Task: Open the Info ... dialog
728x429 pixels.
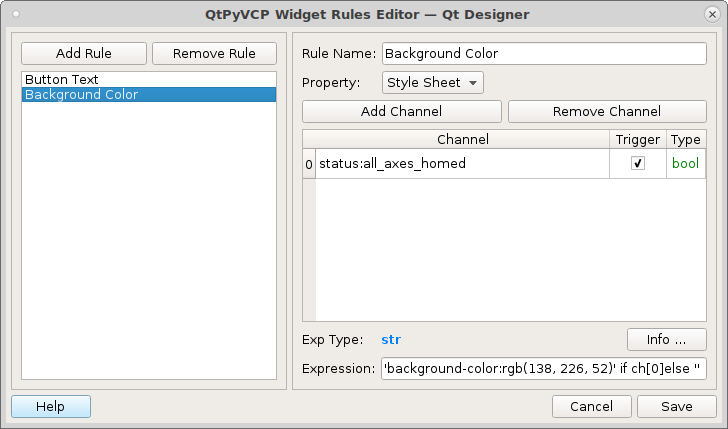Action: 667,339
